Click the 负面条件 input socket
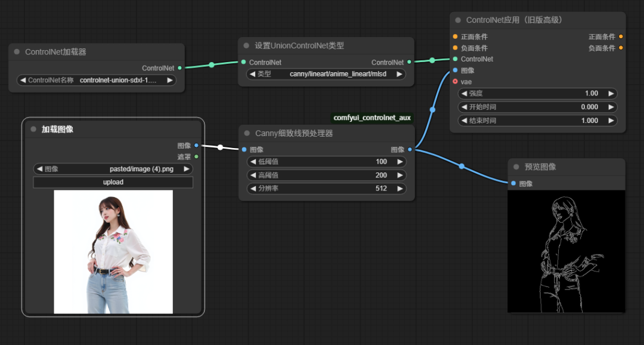Viewport: 644px width, 345px height. [455, 48]
